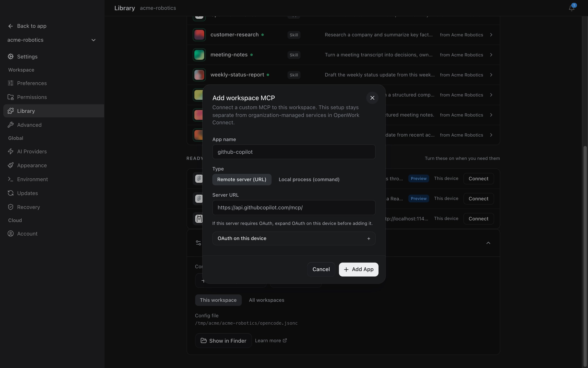Click the customer-research skill icon
The height and width of the screenshot is (368, 588).
point(199,35)
